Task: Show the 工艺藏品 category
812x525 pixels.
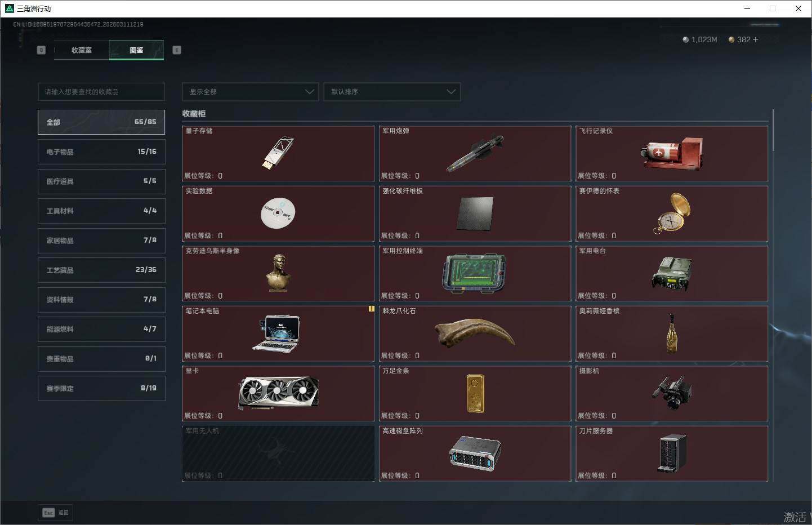Action: coord(101,270)
